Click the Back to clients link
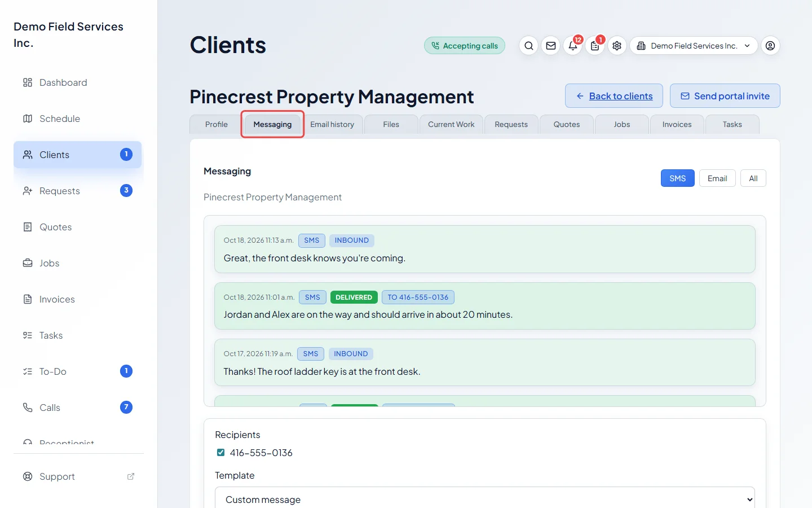This screenshot has height=508, width=812. [x=615, y=96]
